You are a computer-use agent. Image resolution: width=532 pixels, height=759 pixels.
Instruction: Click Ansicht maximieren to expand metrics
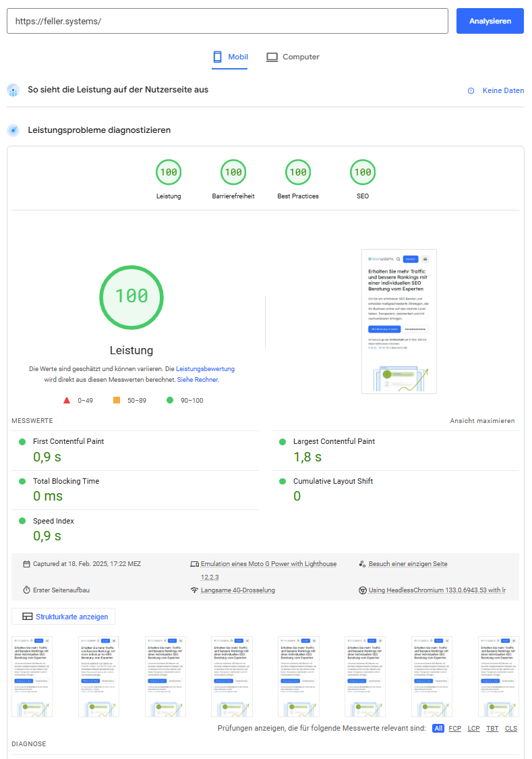(x=482, y=421)
